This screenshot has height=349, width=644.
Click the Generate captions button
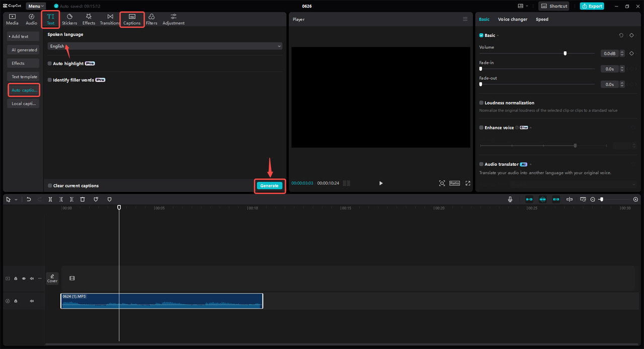tap(269, 186)
